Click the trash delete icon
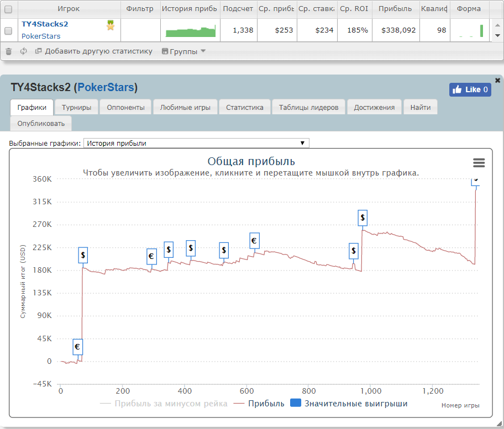Viewport: 504px width, 429px height. click(x=8, y=51)
